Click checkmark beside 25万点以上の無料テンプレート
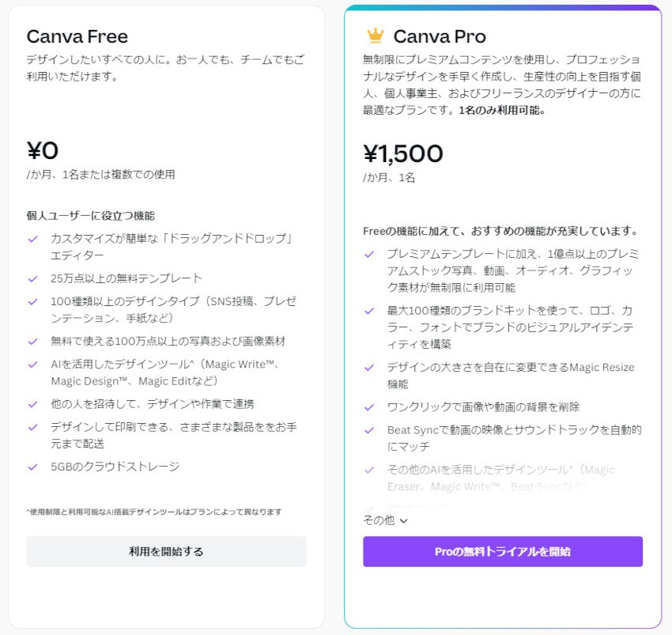The image size is (672, 635). [33, 278]
